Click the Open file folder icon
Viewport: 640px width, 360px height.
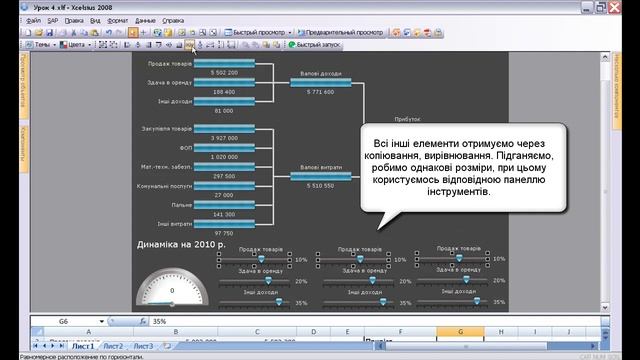coord(39,33)
